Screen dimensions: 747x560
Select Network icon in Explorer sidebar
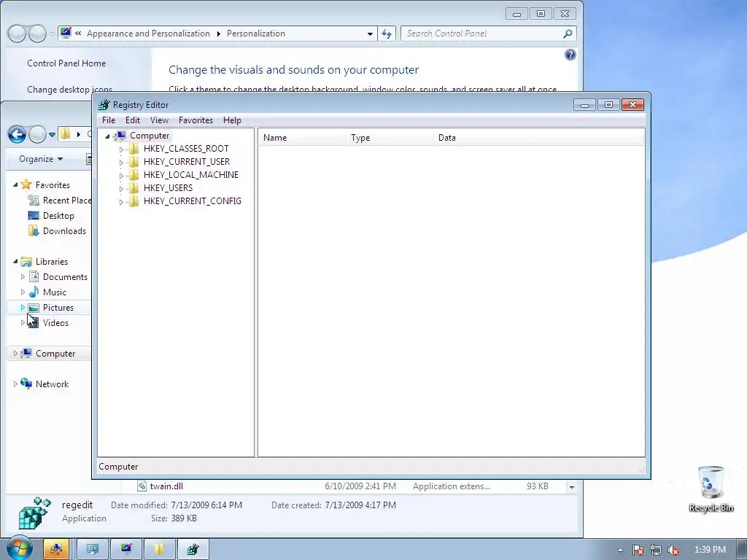pyautogui.click(x=27, y=384)
